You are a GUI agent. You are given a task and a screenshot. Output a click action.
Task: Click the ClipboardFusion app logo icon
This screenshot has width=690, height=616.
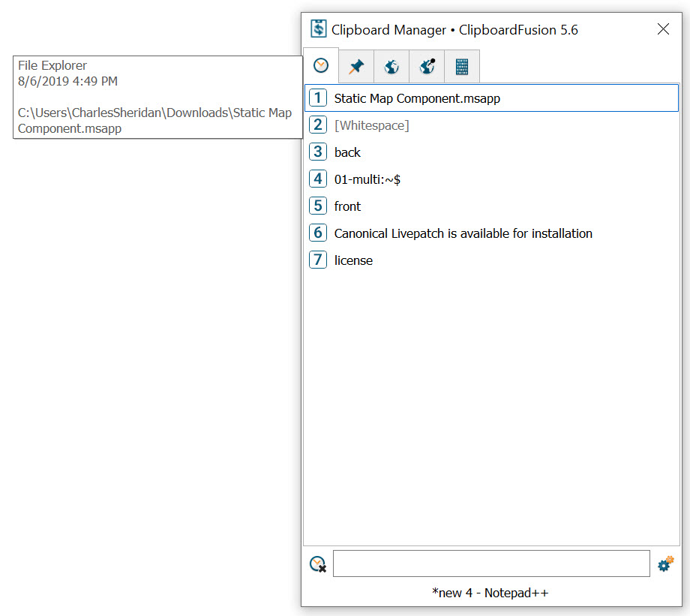coord(319,29)
